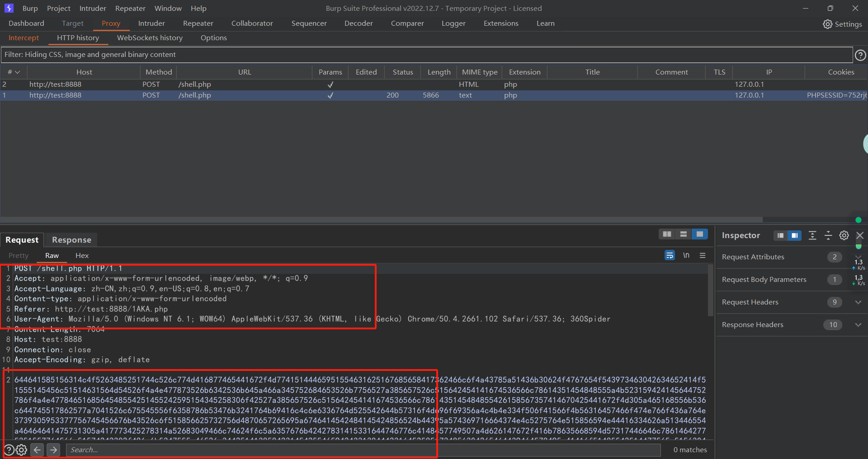868x459 pixels.
Task: Open the Window menu
Action: tap(168, 8)
